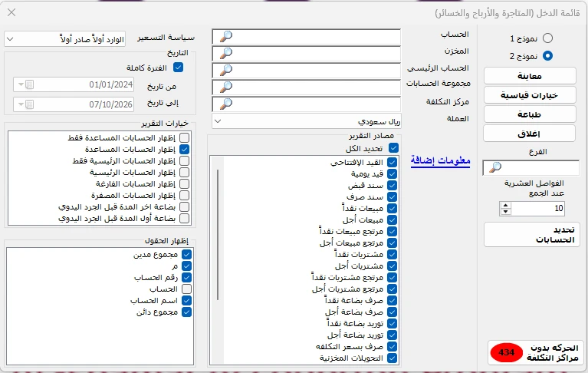Open العملة currency dropdown
588x373 pixels.
pyautogui.click(x=307, y=121)
